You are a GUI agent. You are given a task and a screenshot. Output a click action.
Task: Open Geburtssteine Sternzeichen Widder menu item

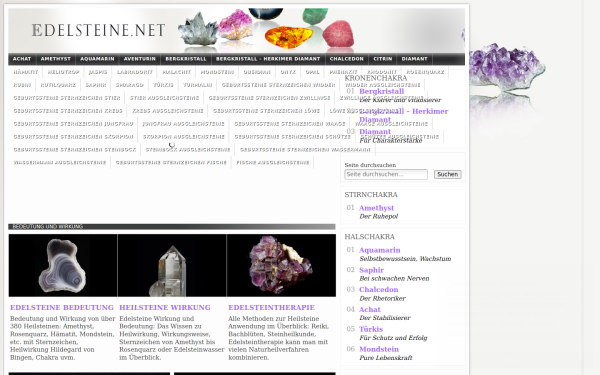[279, 85]
